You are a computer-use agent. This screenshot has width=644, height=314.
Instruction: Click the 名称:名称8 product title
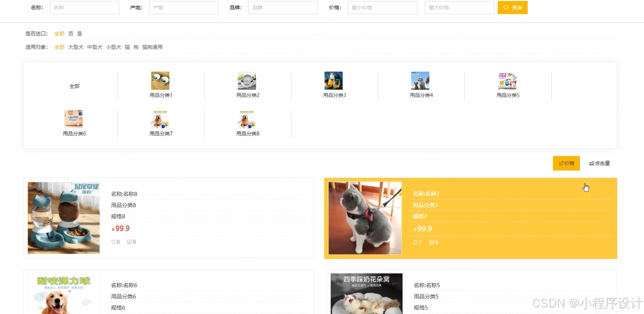tap(124, 194)
